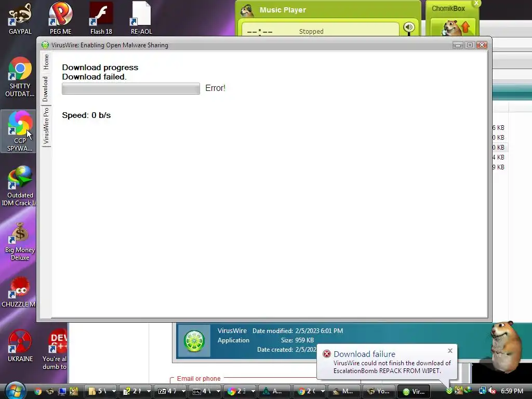Click the hamster icon in quick launch
The image size is (532, 399).
pyautogui.click(x=74, y=391)
